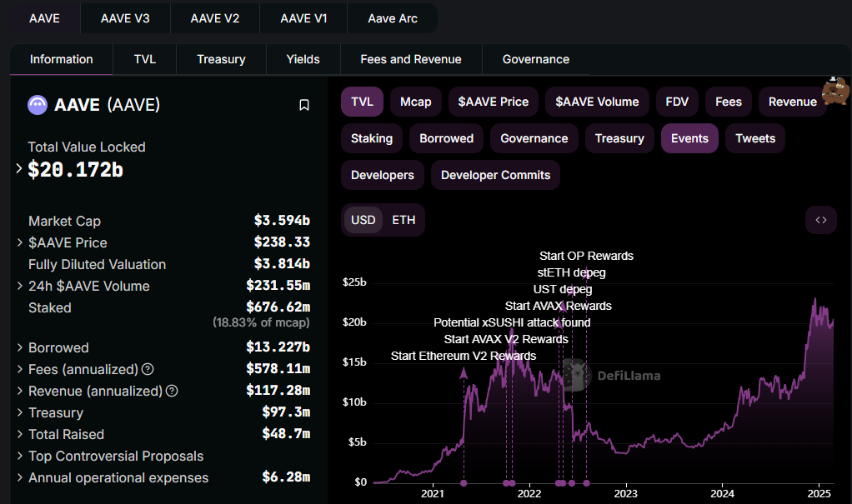The image size is (852, 504).
Task: Toggle the Developer Commits chart button
Action: point(495,175)
